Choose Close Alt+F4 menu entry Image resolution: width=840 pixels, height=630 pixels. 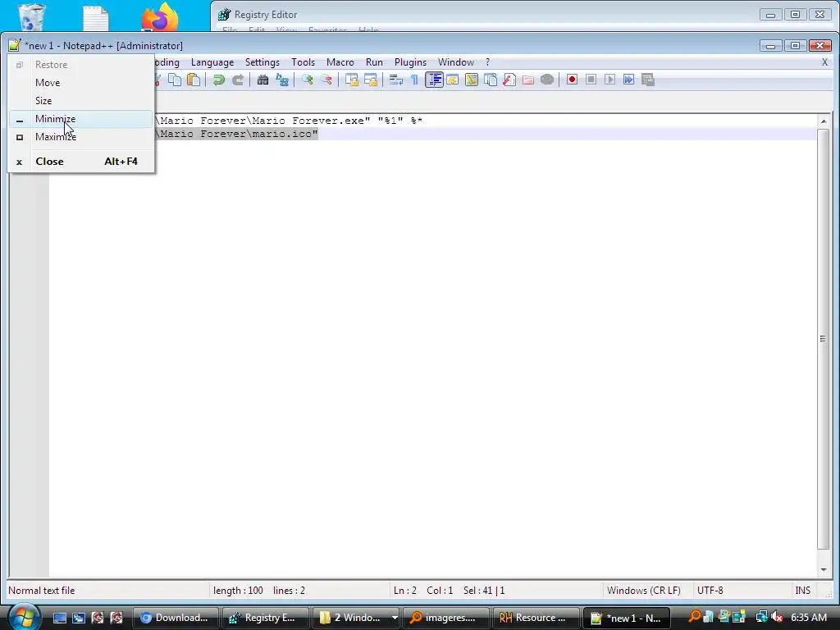click(80, 162)
